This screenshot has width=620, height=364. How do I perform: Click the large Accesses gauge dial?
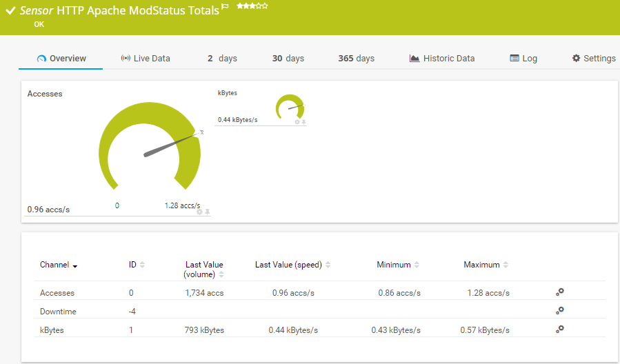click(x=150, y=145)
